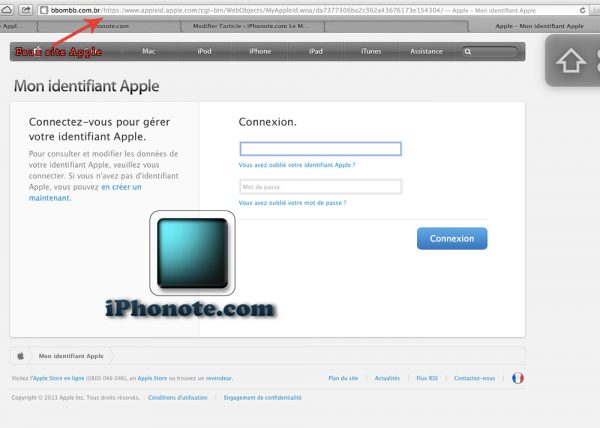600x428 pixels.
Task: Click the Share button in Safari toolbar
Action: click(x=25, y=10)
